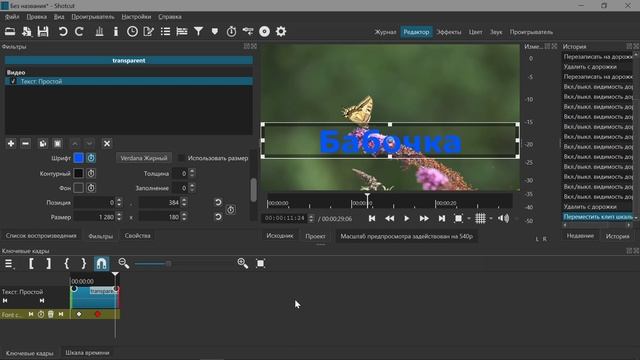This screenshot has width=640, height=360.
Task: Open the Файл menu
Action: click(12, 17)
